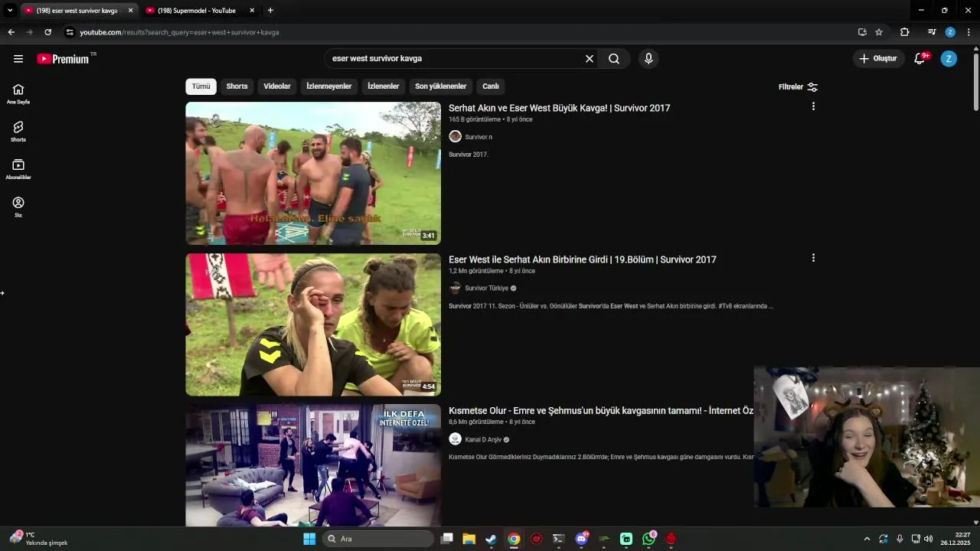980x551 pixels.
Task: Open Chrome media controls icon
Action: coord(931,32)
